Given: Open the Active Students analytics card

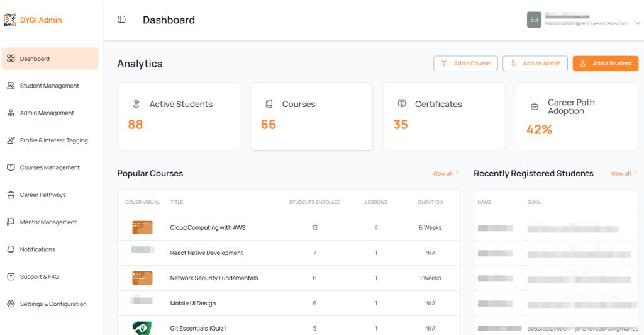Looking at the screenshot, I should [x=179, y=116].
